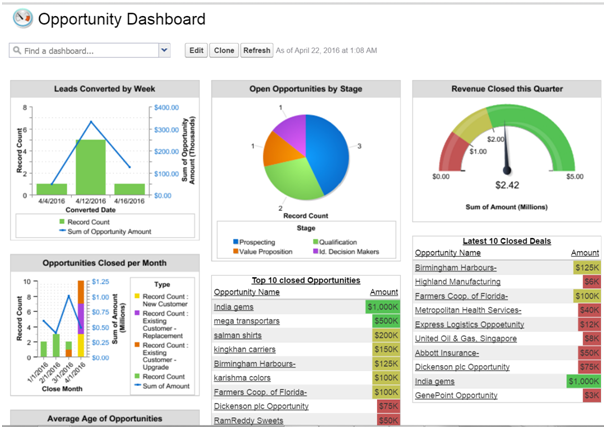
Task: Open Birmingham Harbours- in Top 10 closed list
Action: click(255, 364)
